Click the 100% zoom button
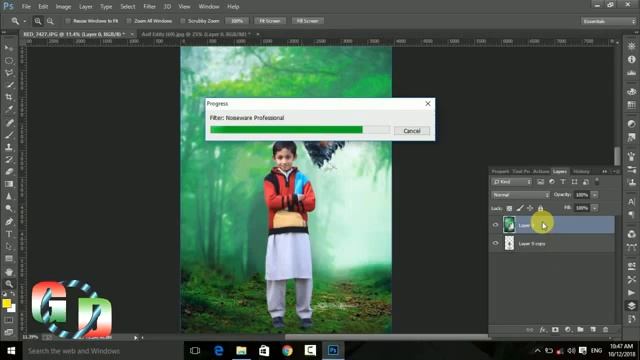The width and height of the screenshot is (640, 360). (x=237, y=21)
